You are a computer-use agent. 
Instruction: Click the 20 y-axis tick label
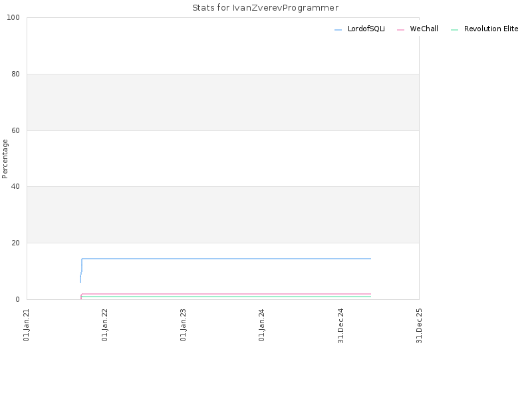point(15,243)
